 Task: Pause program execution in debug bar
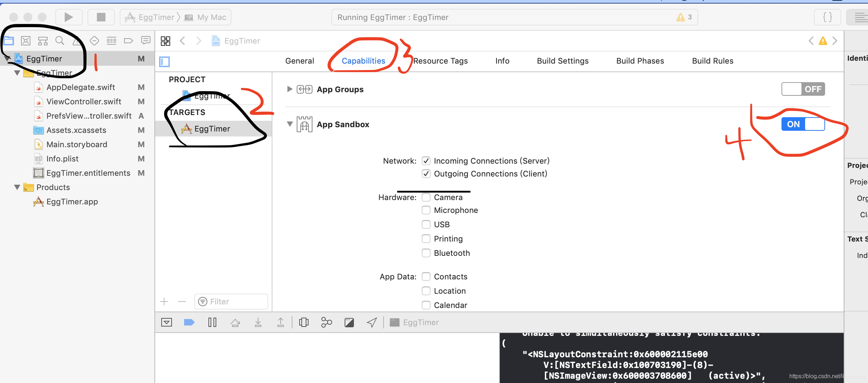212,322
